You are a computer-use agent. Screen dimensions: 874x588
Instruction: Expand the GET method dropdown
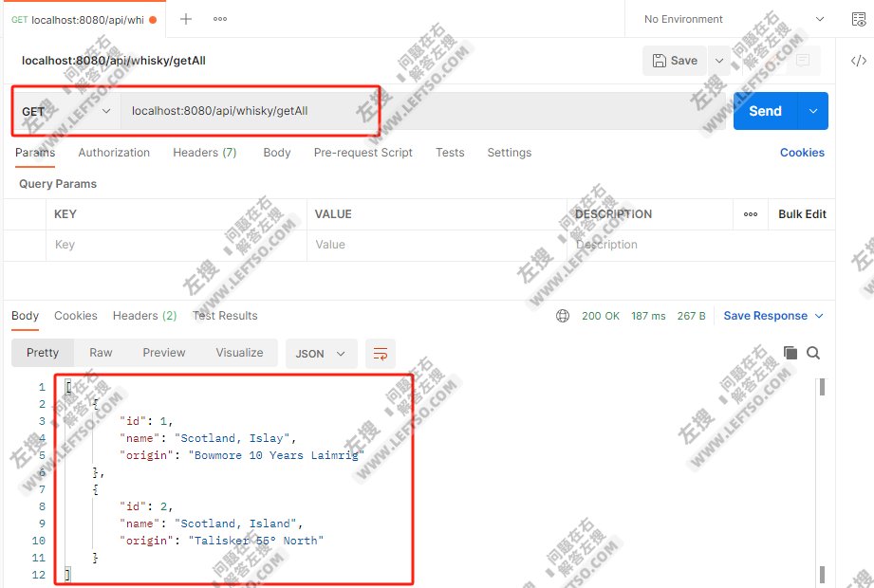point(65,111)
